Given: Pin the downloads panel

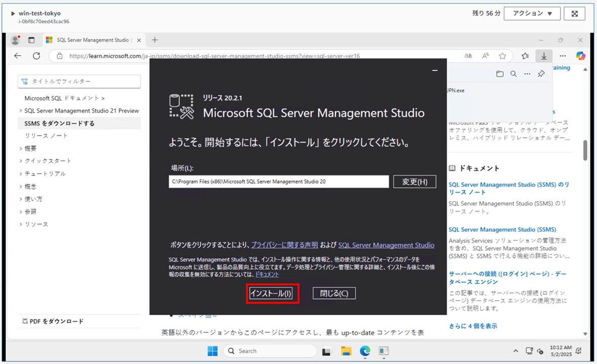Looking at the screenshot, I should pos(541,74).
